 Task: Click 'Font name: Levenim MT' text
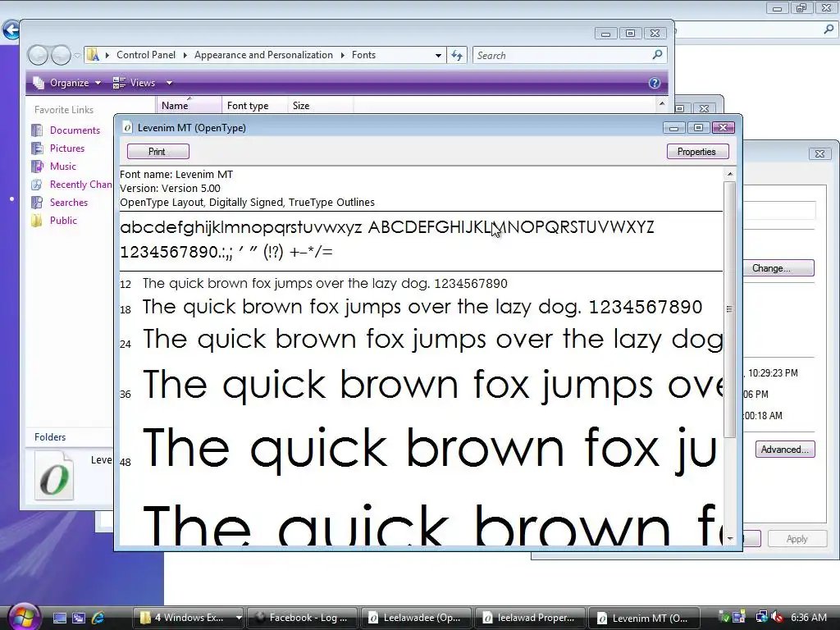pos(176,174)
